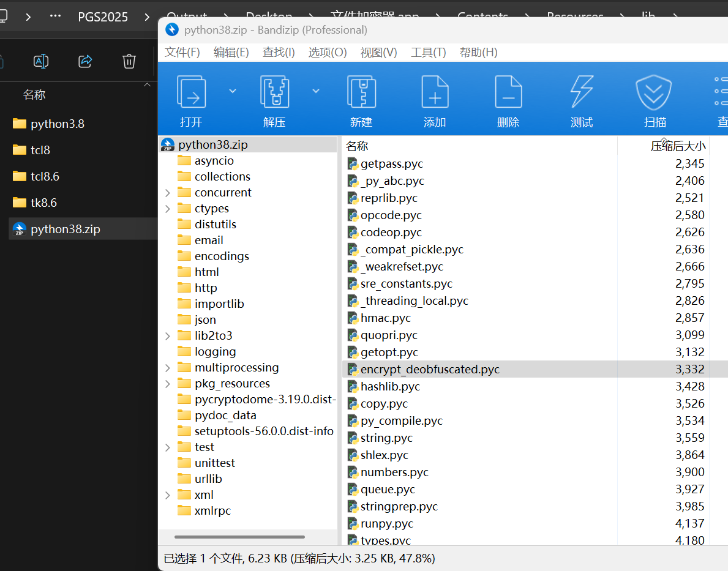Image resolution: width=728 pixels, height=571 pixels.
Task: Click the Rename icon in Explorer toolbar
Action: [41, 61]
